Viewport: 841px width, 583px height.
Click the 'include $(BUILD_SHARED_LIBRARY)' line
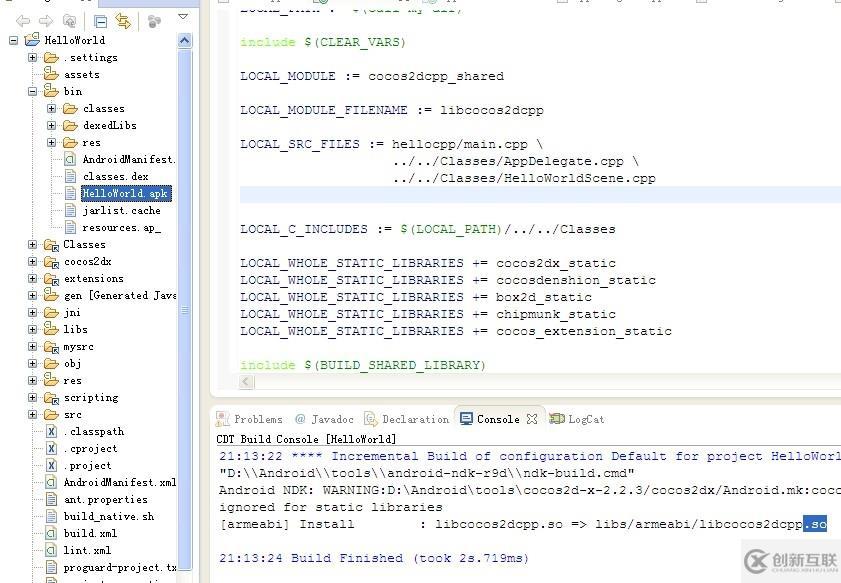363,365
